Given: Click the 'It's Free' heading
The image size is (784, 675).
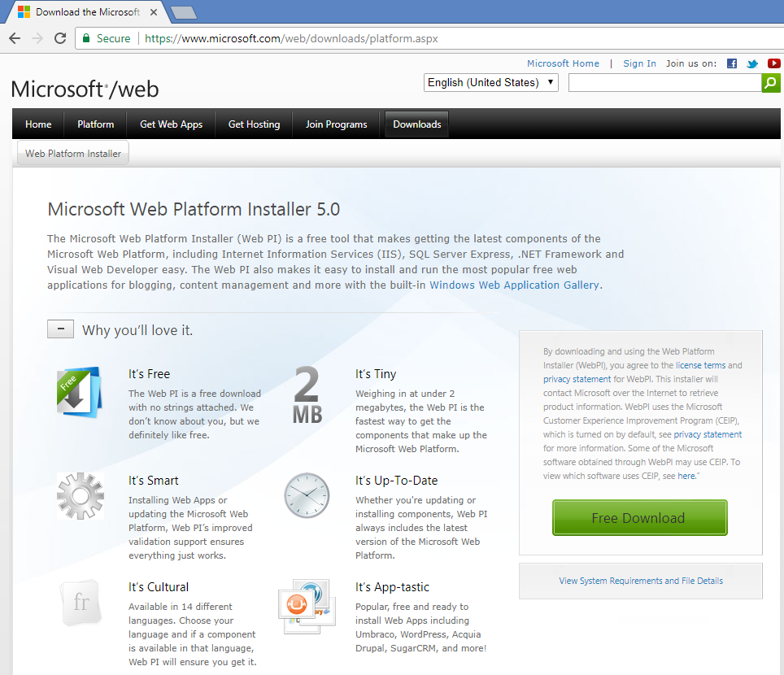Looking at the screenshot, I should click(x=149, y=374).
